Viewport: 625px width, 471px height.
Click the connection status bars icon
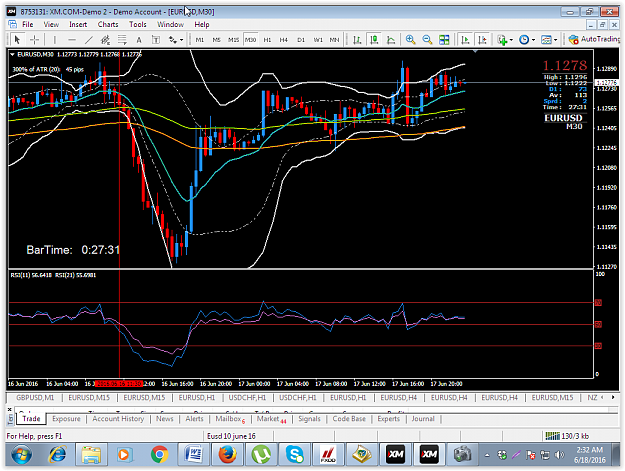point(552,436)
